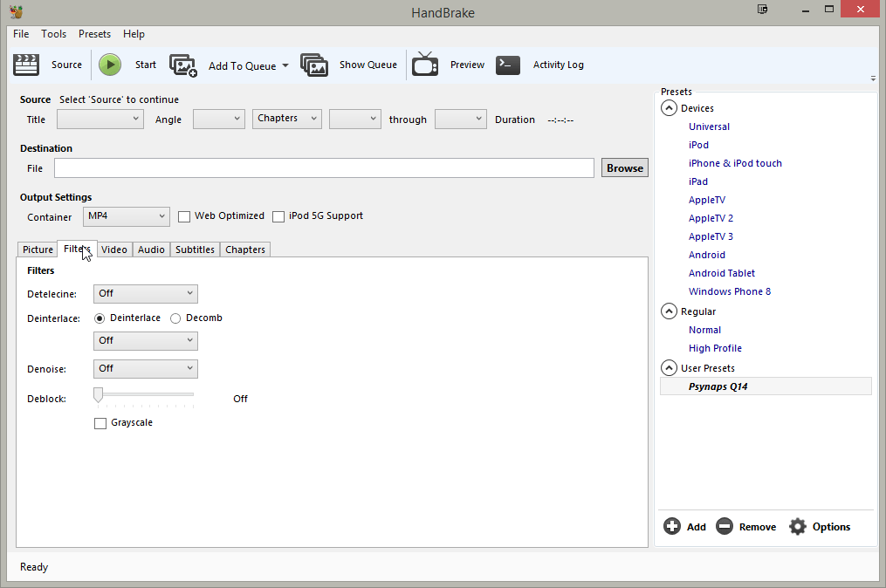This screenshot has width=886, height=588.
Task: Open the Tools menu
Action: tap(53, 34)
